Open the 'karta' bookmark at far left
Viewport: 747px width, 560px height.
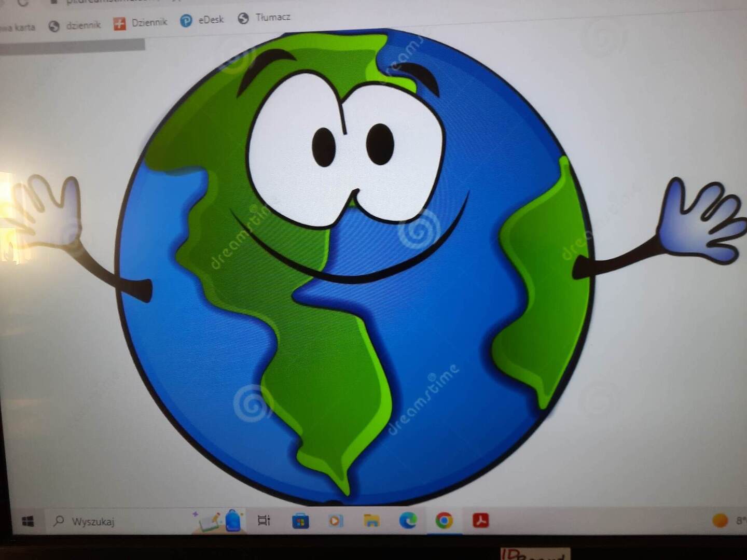pyautogui.click(x=18, y=27)
